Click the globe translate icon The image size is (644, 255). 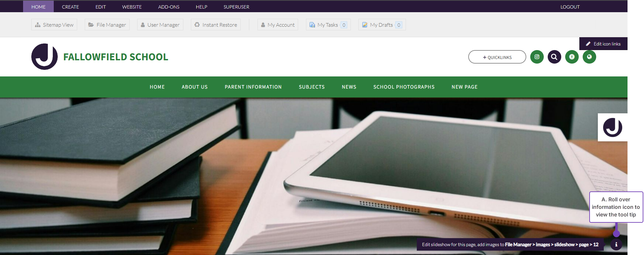[x=589, y=57]
